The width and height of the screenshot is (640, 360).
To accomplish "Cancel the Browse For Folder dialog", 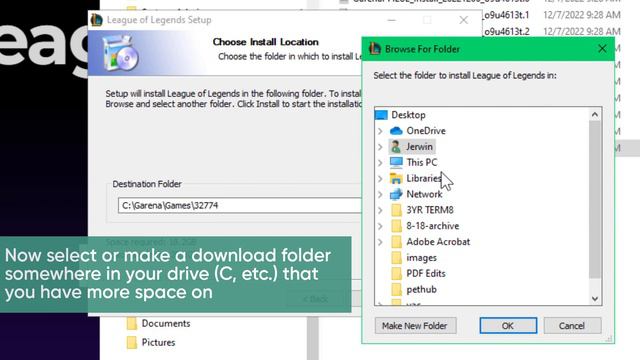I will [572, 326].
